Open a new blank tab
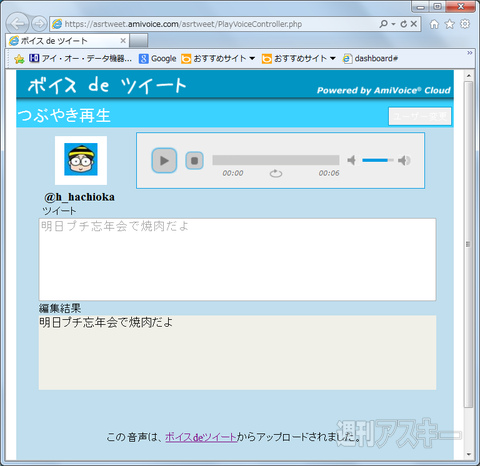The width and height of the screenshot is (480, 466). tap(139, 41)
